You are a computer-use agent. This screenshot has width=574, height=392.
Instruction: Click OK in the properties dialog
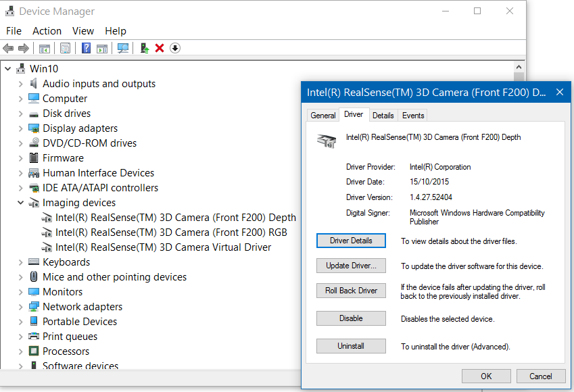tap(486, 376)
